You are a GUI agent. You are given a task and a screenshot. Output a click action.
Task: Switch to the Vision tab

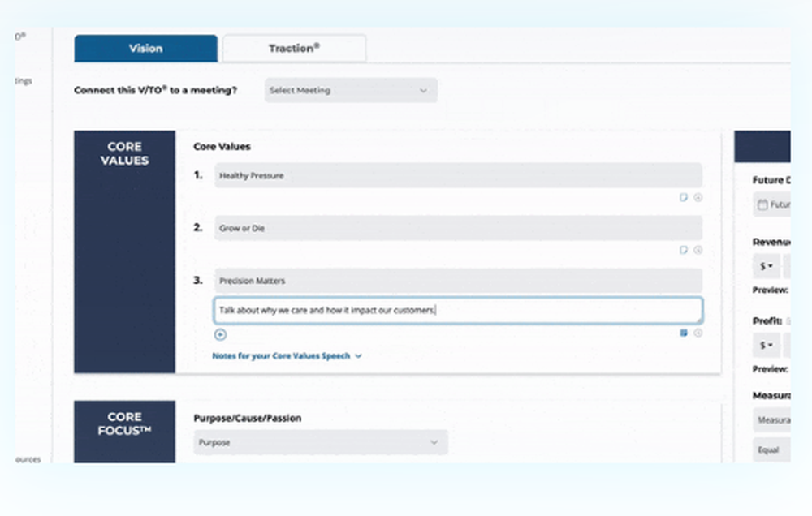tap(145, 49)
